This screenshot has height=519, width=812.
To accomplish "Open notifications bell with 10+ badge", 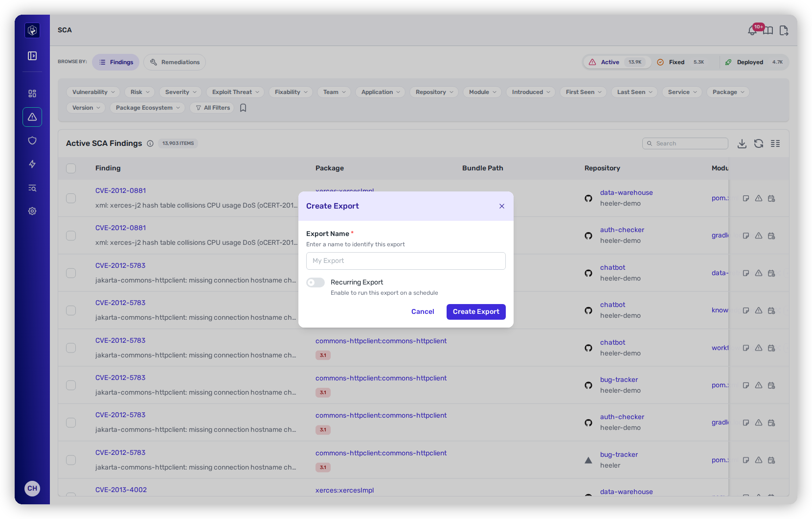I will pos(753,31).
